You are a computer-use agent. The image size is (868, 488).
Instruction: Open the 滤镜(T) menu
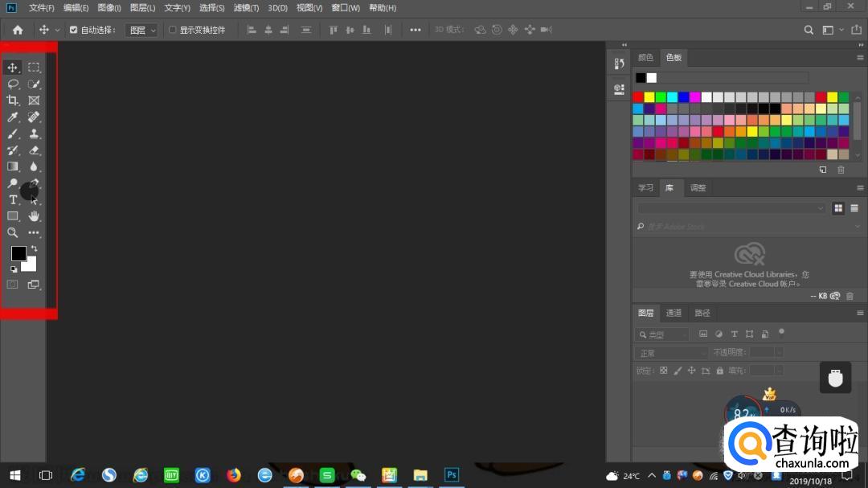(246, 7)
